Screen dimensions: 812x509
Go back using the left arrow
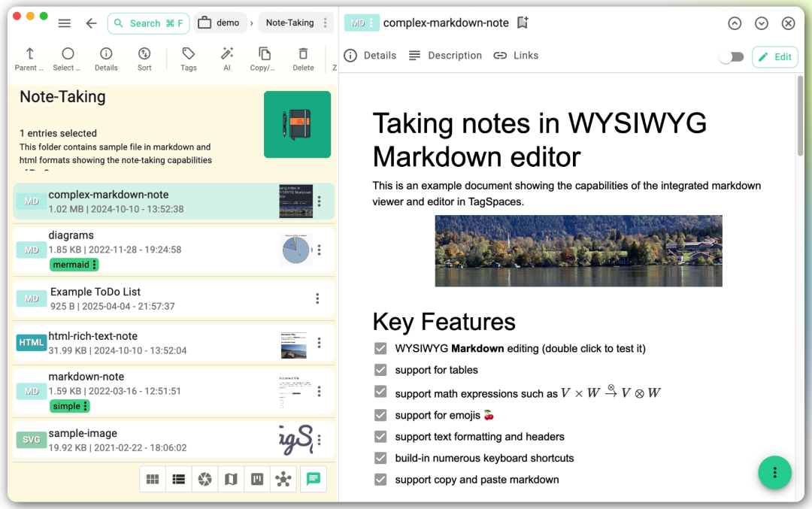pos(91,23)
